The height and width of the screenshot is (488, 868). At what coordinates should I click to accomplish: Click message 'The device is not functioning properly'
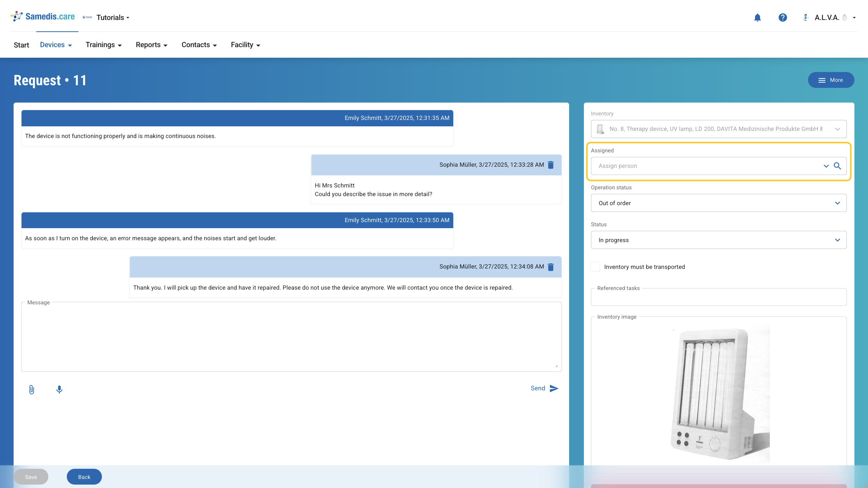point(120,136)
